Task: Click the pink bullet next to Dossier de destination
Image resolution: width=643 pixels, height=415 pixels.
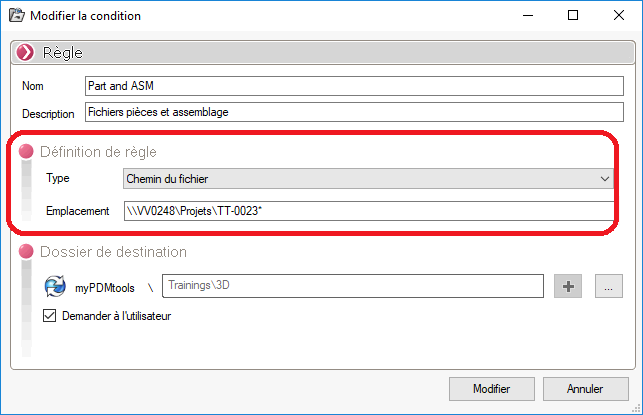Action: tap(26, 252)
